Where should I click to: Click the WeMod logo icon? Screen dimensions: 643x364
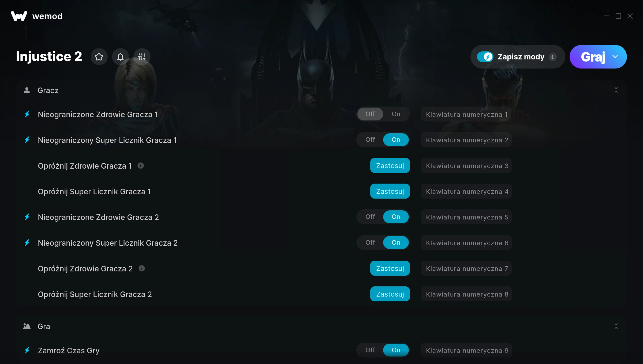point(19,16)
